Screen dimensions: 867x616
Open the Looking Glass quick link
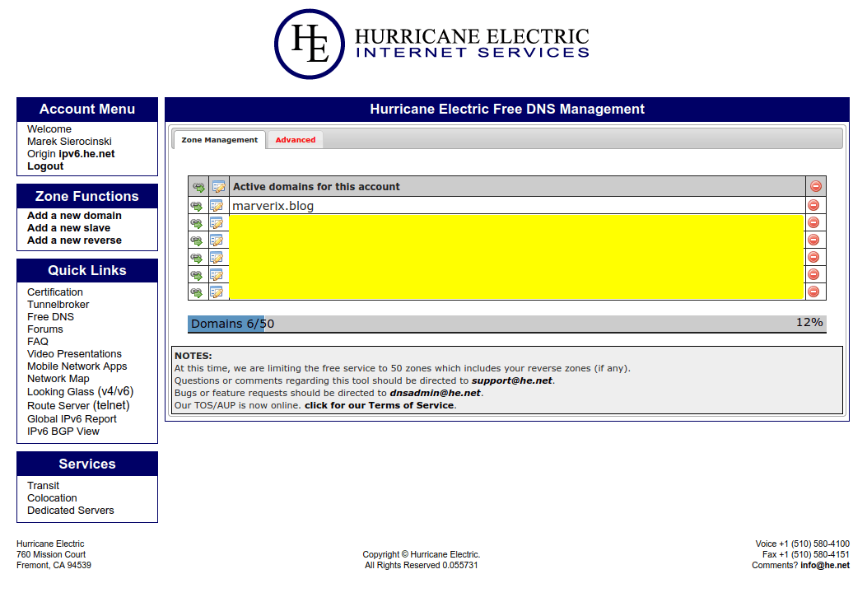[80, 391]
